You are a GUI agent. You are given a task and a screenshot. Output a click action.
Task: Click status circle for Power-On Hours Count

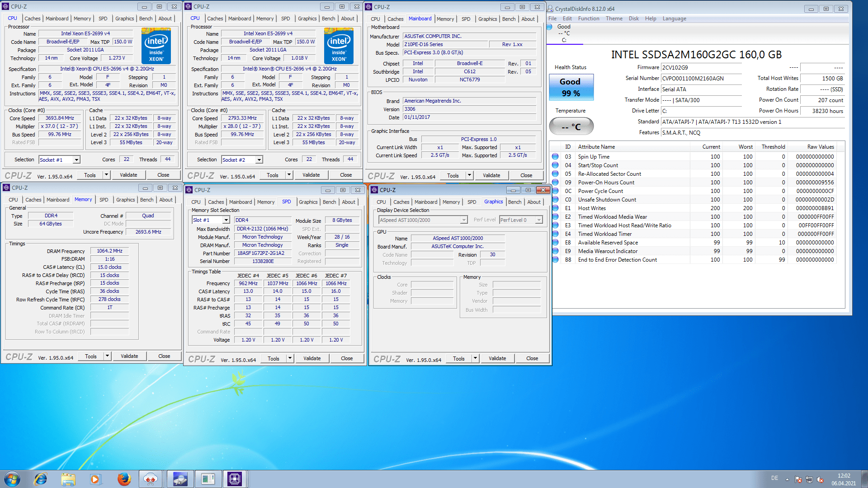tap(555, 182)
